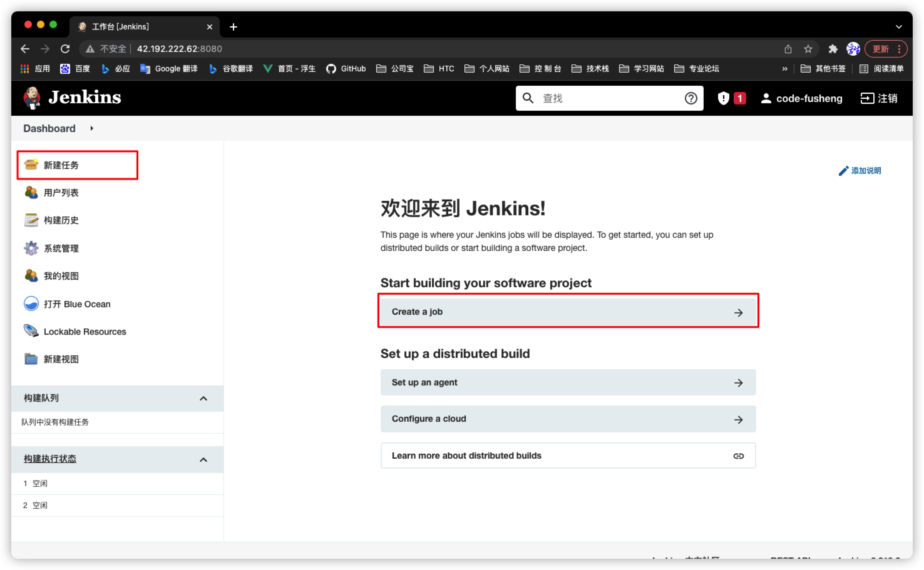This screenshot has height=570, width=924.
Task: Open the Blue Ocean sidebar icon
Action: click(31, 304)
